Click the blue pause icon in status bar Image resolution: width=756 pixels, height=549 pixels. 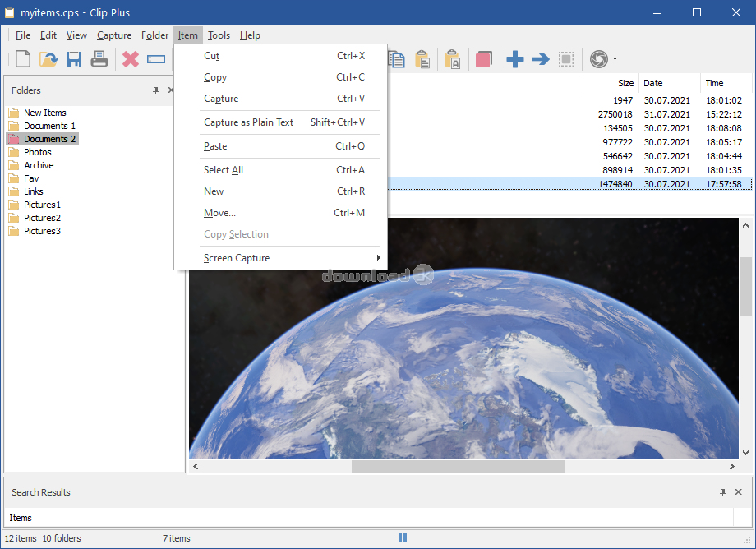pyautogui.click(x=403, y=537)
